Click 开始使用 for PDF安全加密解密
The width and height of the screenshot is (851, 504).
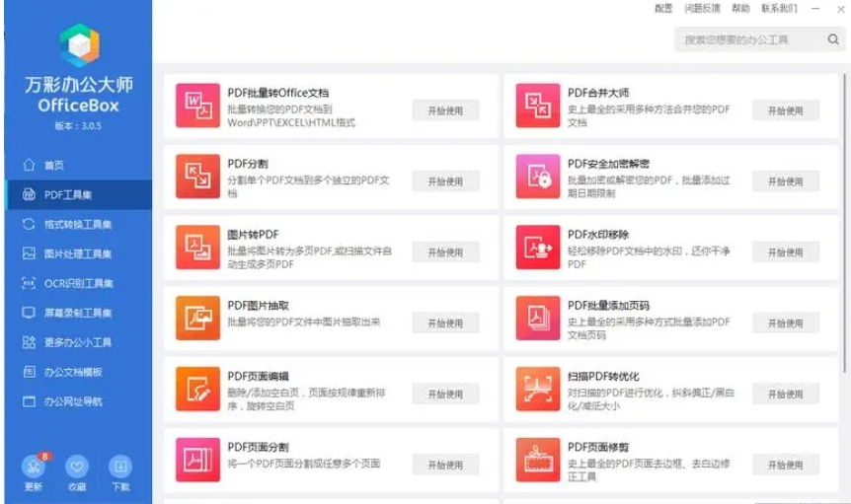(x=785, y=181)
